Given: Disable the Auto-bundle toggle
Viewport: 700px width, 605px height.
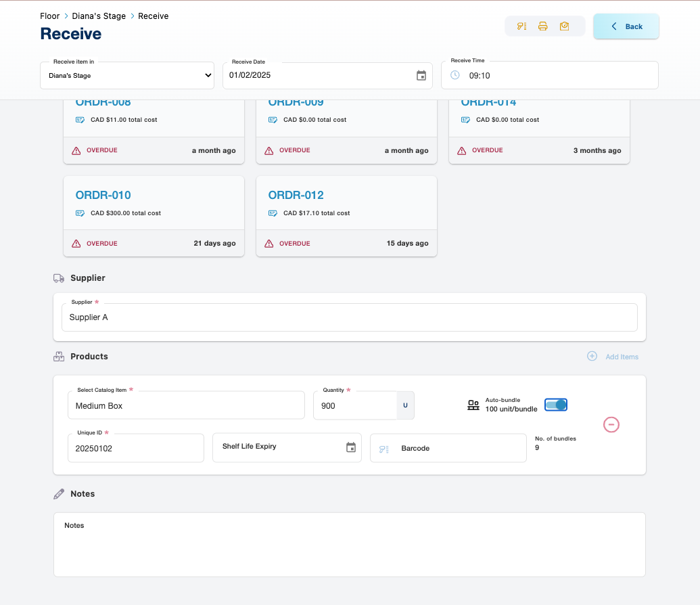Looking at the screenshot, I should (x=555, y=405).
